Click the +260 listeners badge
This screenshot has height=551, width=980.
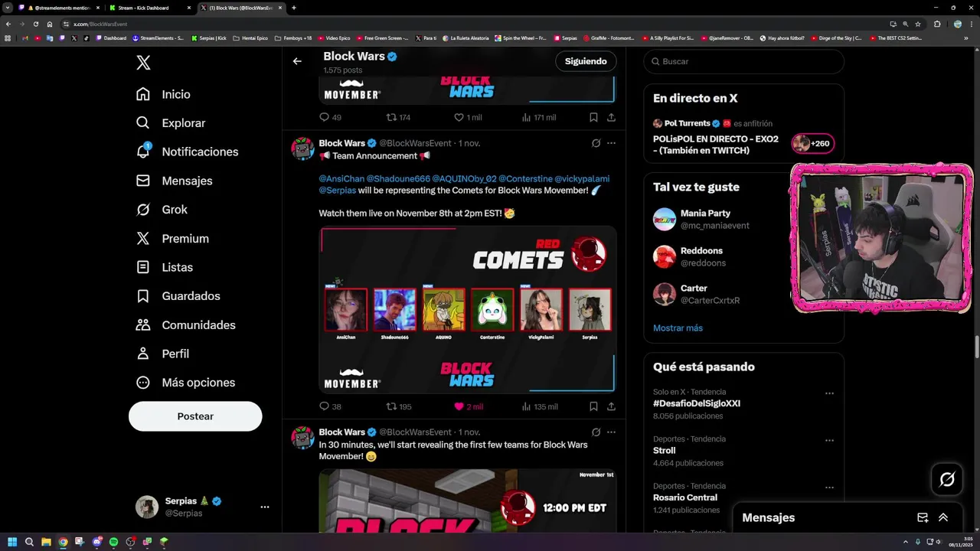[812, 143]
